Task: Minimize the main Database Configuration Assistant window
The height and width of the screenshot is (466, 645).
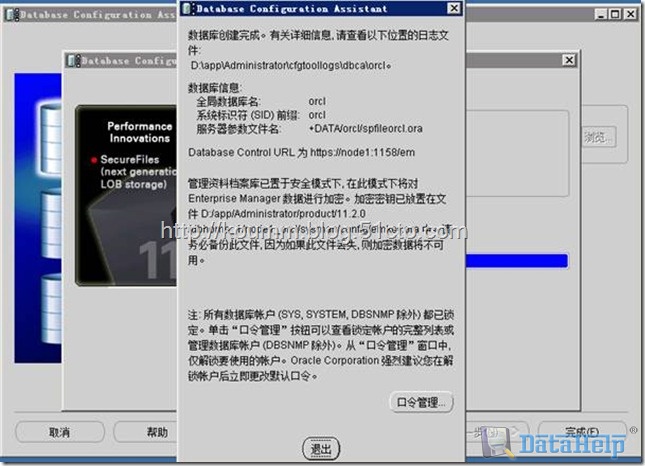Action: [601, 14]
